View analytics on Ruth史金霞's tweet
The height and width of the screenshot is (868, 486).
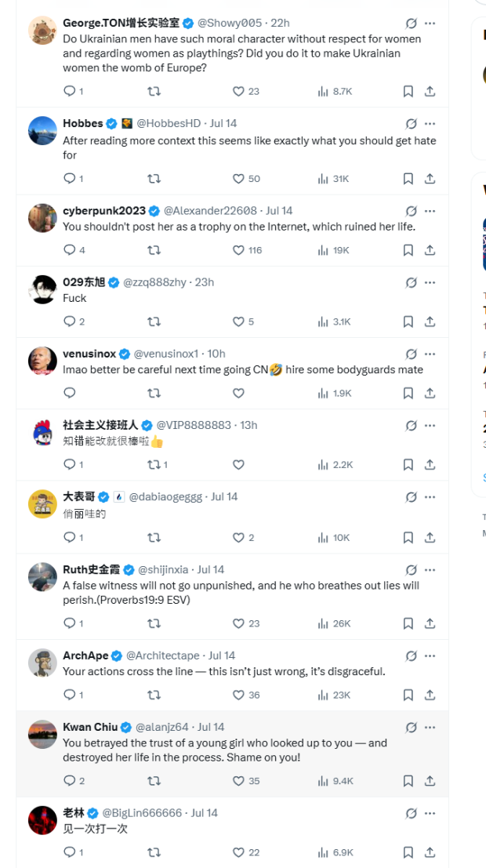point(322,623)
